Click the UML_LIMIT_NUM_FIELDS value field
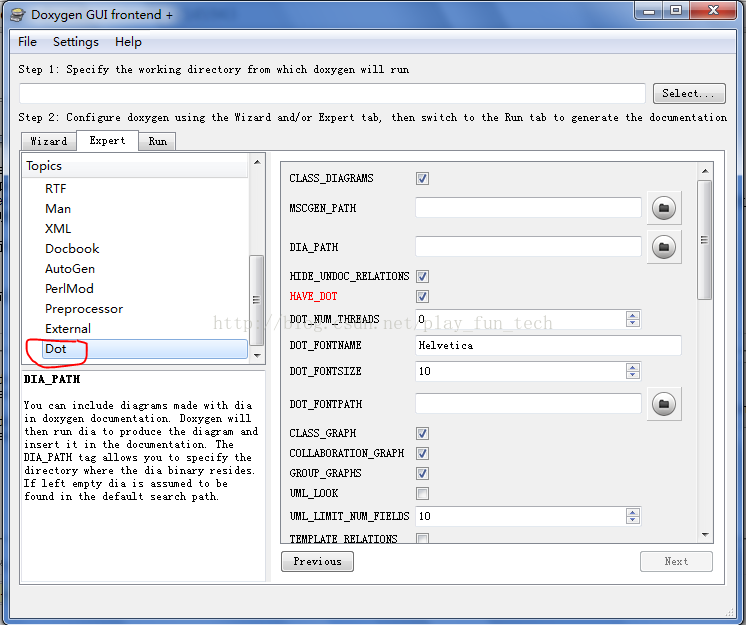746x625 pixels. [x=521, y=516]
